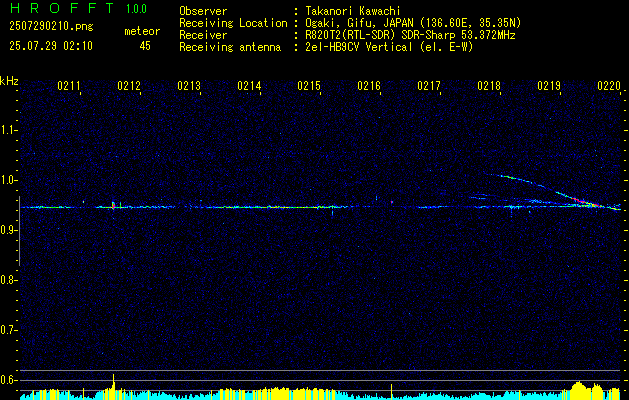This screenshot has height=400, width=629.
Task: Click the Receiving antenna label
Action: tap(230, 47)
